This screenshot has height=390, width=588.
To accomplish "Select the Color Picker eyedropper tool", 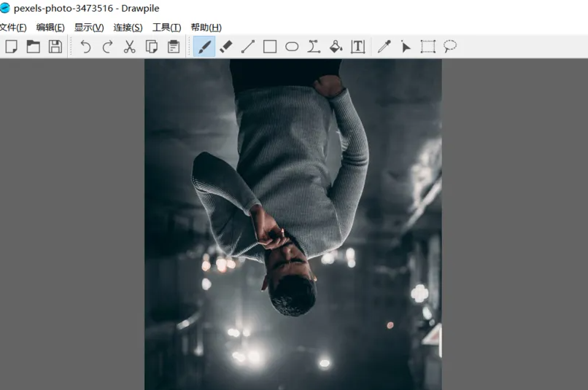I will click(x=384, y=47).
